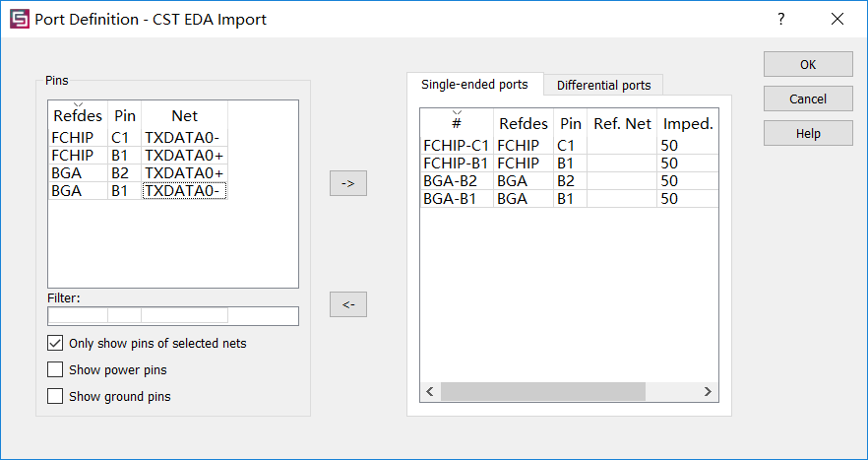Click the Cancel button
Screen dimensions: 868x460
[x=808, y=99]
